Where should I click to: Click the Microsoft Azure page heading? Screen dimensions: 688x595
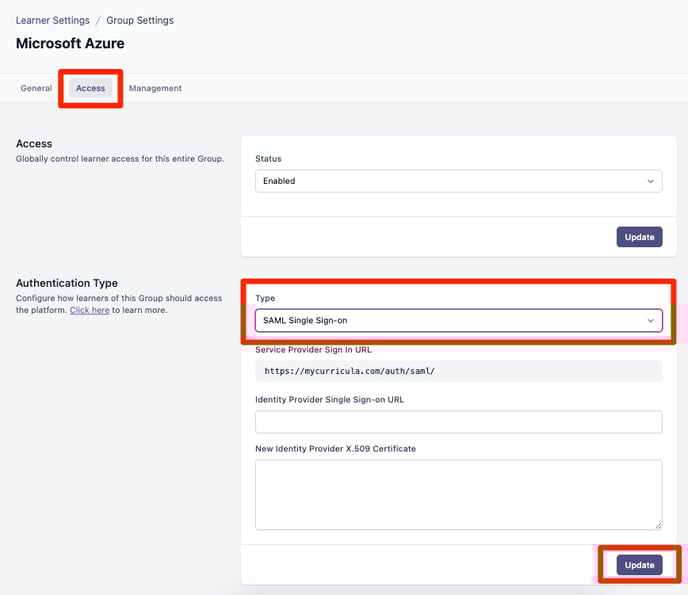tap(70, 43)
